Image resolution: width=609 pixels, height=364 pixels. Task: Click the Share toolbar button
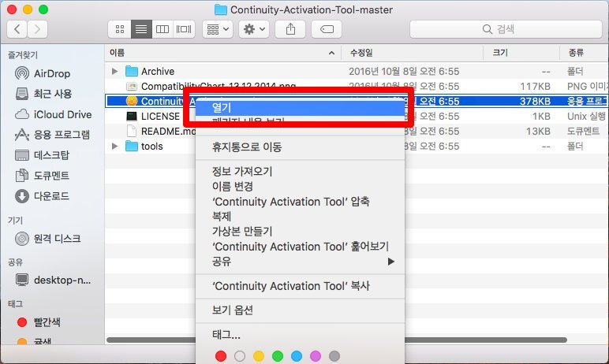[x=290, y=29]
